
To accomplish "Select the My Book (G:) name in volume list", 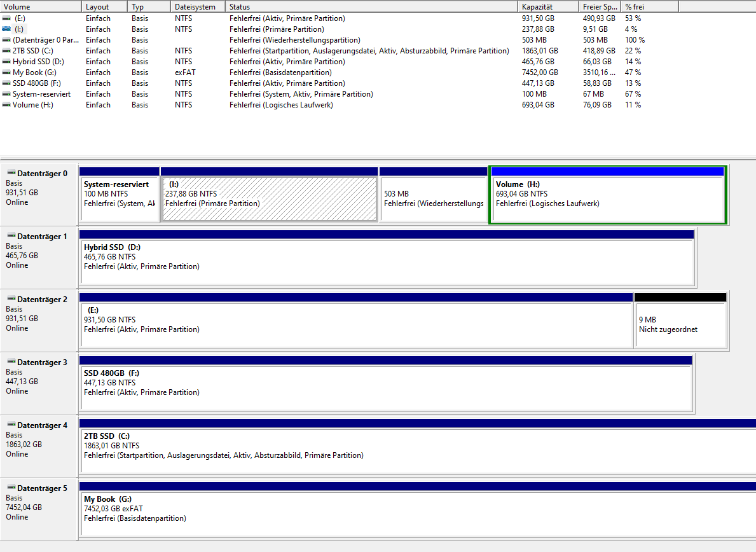I will [x=34, y=72].
